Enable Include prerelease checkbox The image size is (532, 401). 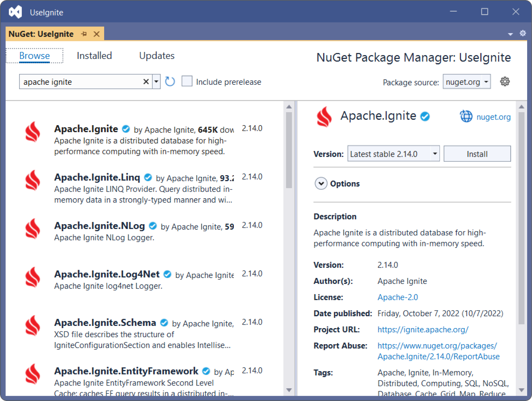187,81
